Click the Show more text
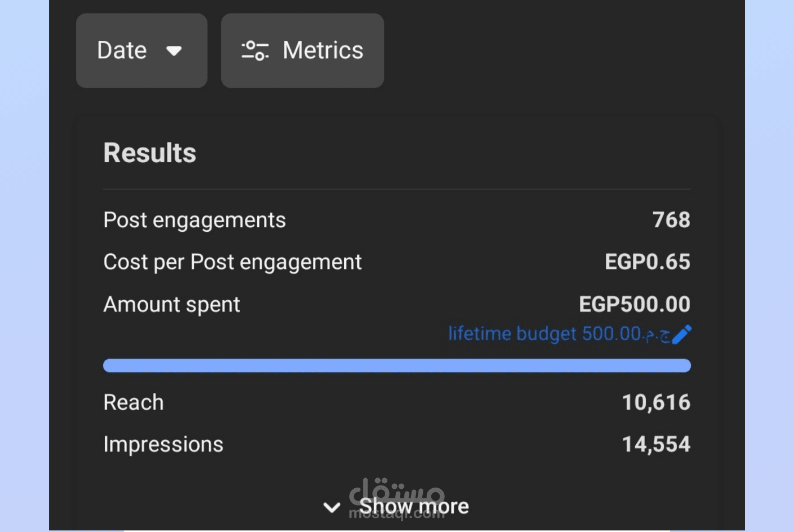Screen dimensions: 794x532 [414, 506]
